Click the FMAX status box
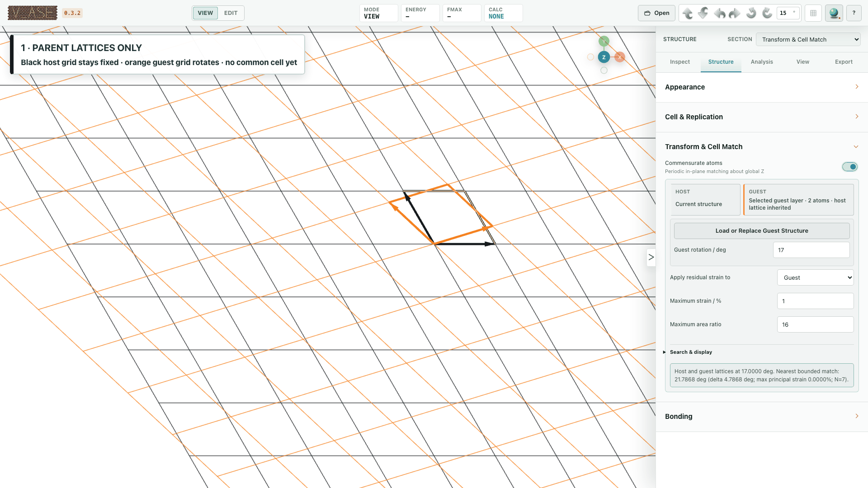The image size is (868, 488). click(462, 13)
